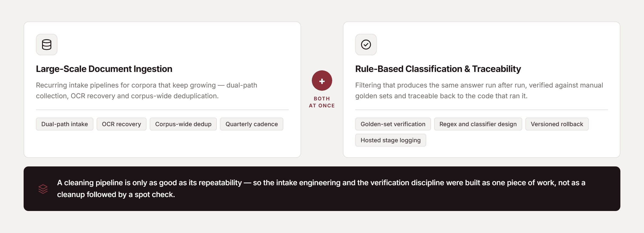644x233 pixels.
Task: Select the Corpus-wide dedup tag
Action: point(183,124)
